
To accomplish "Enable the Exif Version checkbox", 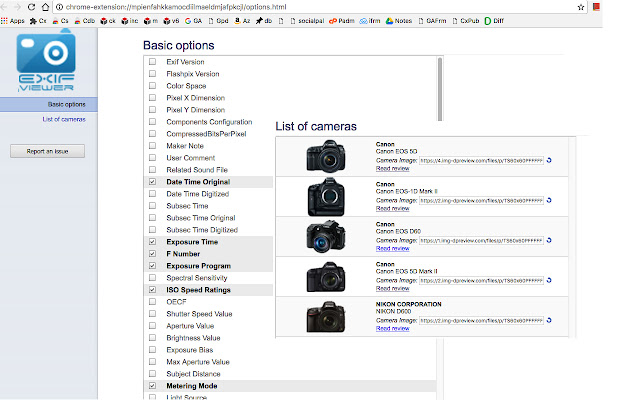I will click(152, 62).
